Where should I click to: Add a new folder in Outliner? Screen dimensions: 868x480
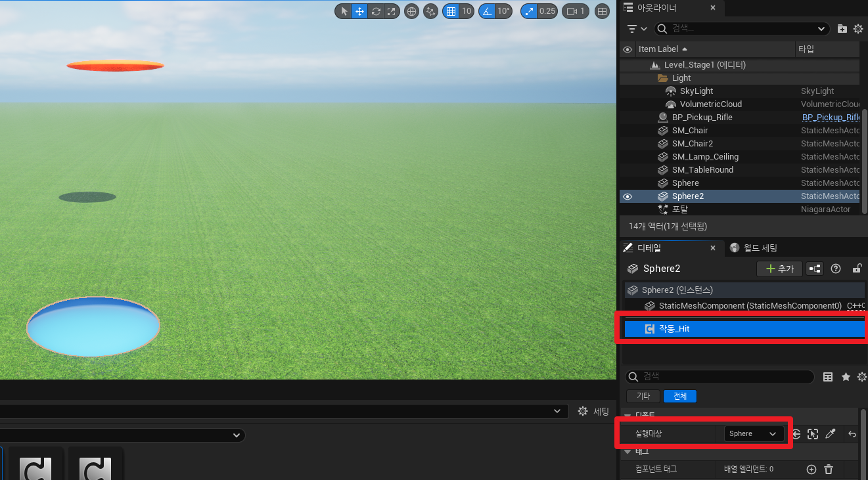(842, 29)
